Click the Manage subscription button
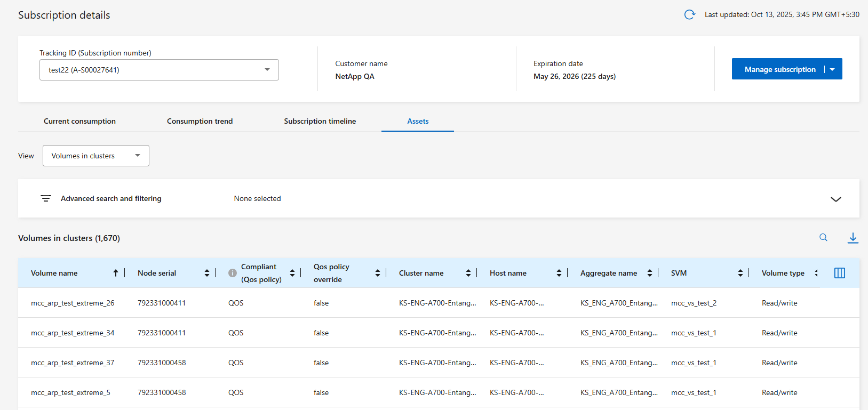This screenshot has height=410, width=868. (x=779, y=69)
